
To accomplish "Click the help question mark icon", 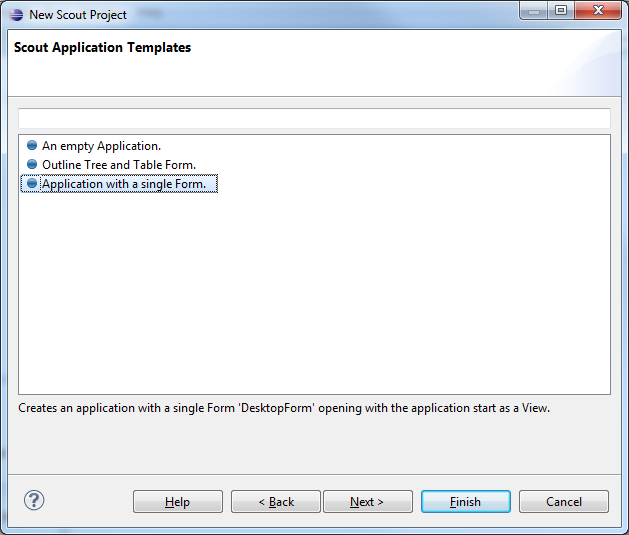I will point(34,501).
